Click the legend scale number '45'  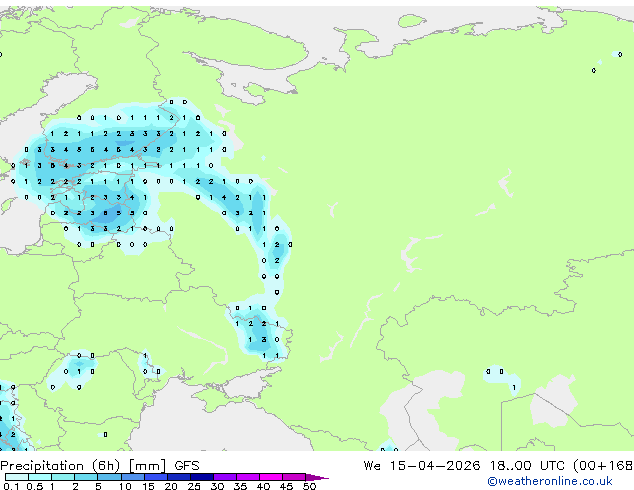point(287,486)
